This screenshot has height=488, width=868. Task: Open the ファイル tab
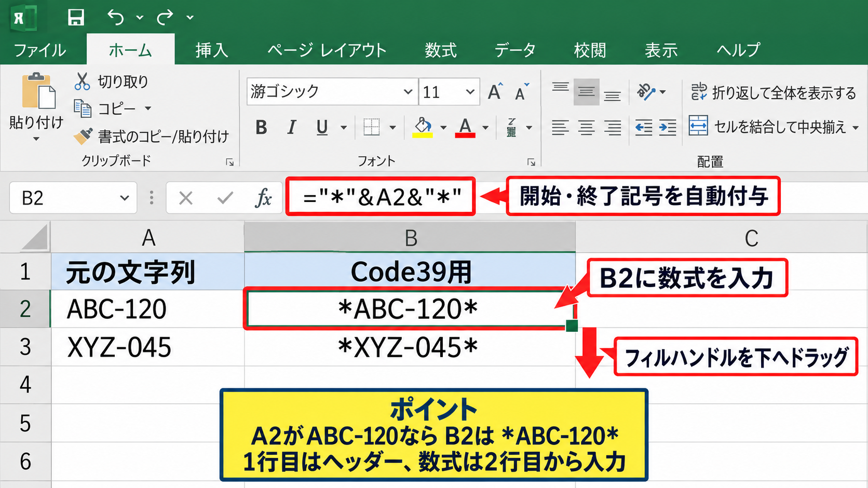(x=40, y=50)
